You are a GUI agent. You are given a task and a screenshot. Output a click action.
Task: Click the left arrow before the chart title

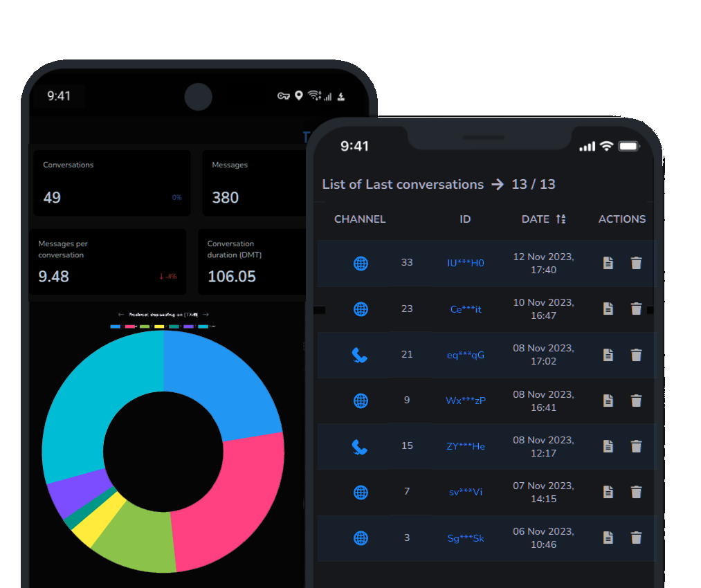click(120, 314)
